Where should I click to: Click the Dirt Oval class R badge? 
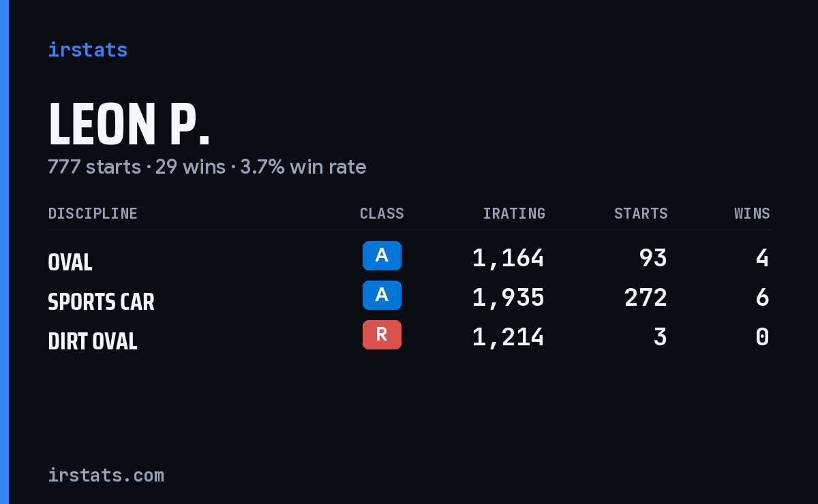(x=382, y=334)
